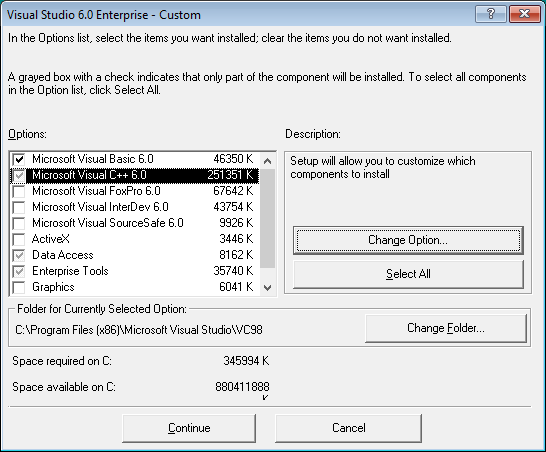The width and height of the screenshot is (546, 452).
Task: Select the Microsoft Visual InterDev 6.0 row text
Action: coord(100,207)
